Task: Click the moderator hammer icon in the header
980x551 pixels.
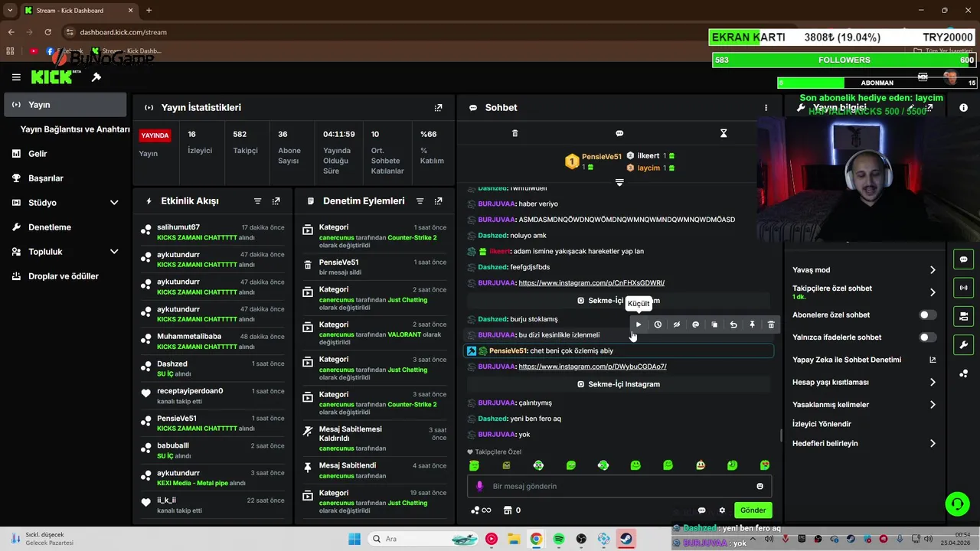Action: pos(96,77)
